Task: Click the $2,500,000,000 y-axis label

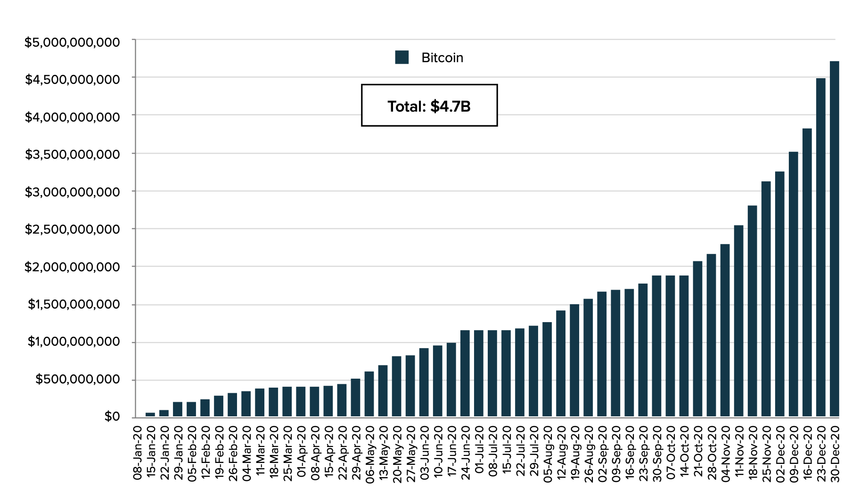Action: [72, 229]
